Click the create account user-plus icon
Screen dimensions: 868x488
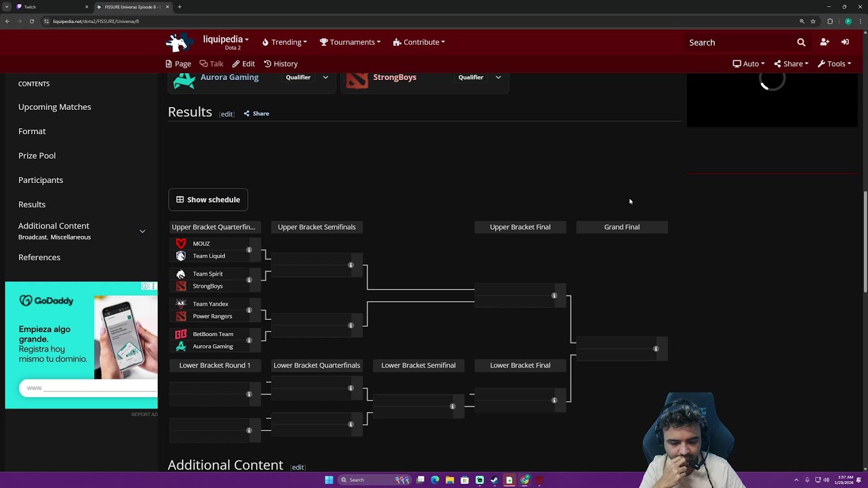825,42
